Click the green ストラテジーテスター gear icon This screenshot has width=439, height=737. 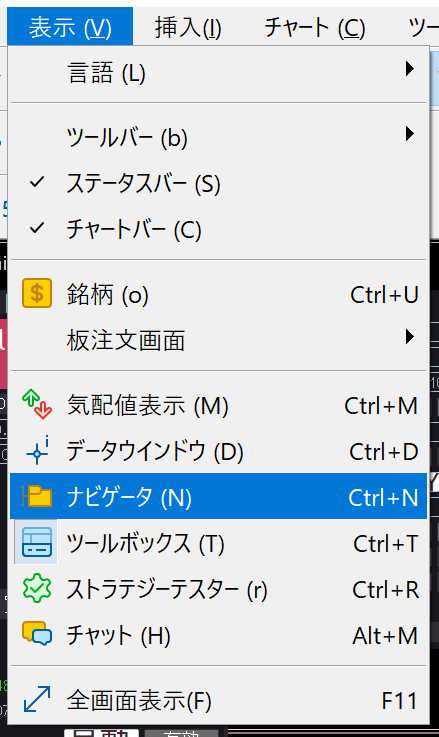(x=37, y=588)
